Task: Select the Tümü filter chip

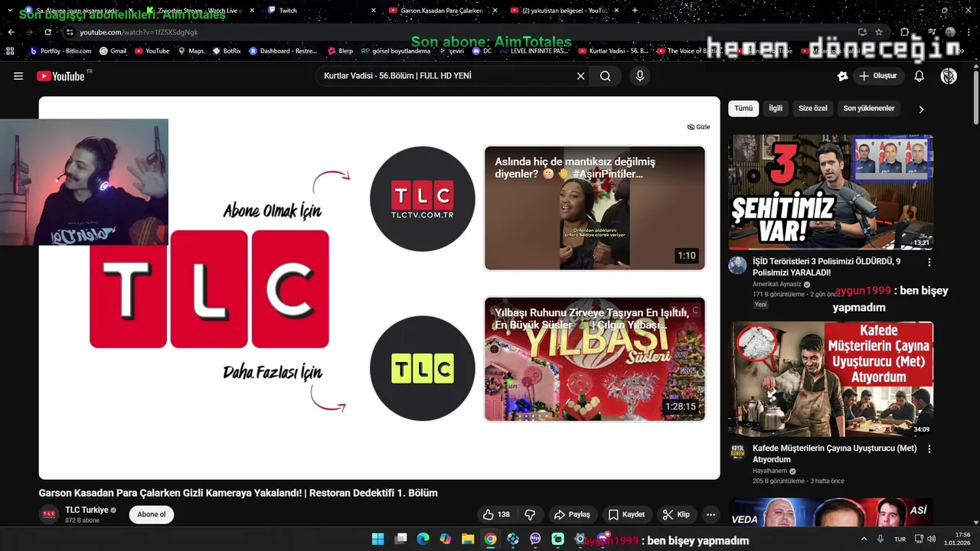Action: tap(743, 109)
